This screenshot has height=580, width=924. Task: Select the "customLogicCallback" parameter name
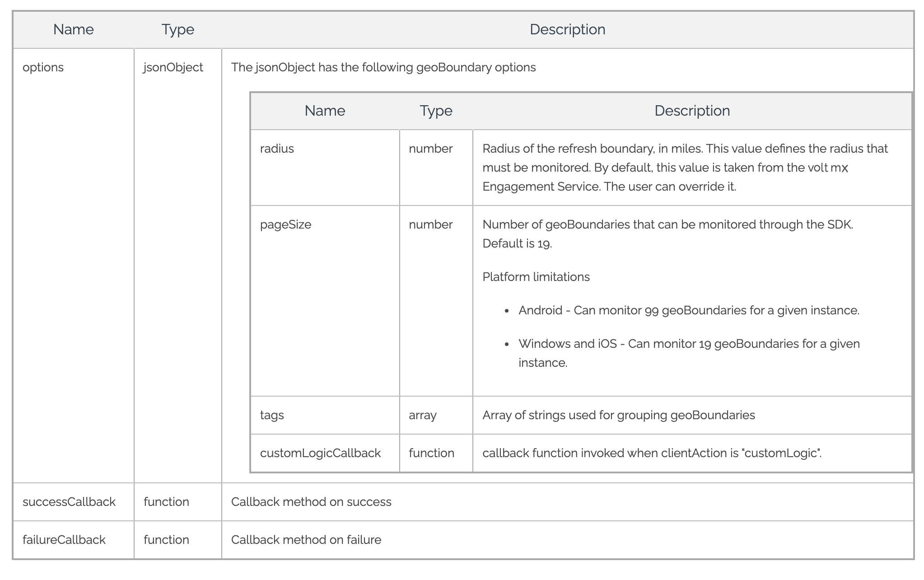click(x=320, y=453)
